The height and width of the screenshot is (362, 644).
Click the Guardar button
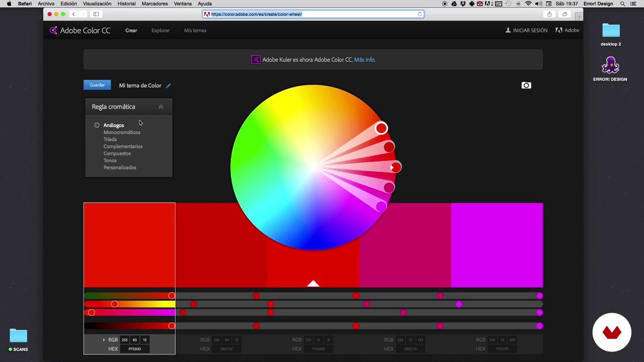[x=97, y=85]
